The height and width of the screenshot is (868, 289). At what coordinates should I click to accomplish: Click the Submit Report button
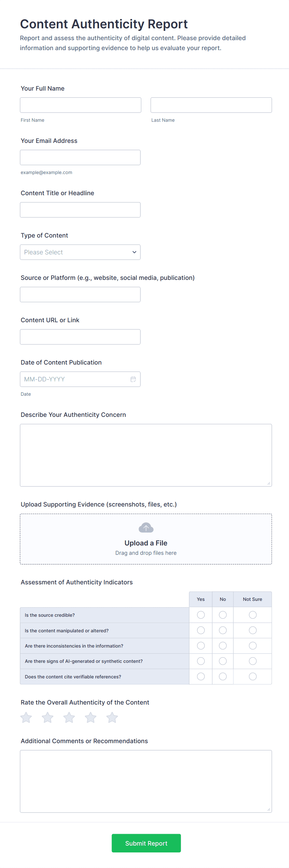tap(146, 843)
